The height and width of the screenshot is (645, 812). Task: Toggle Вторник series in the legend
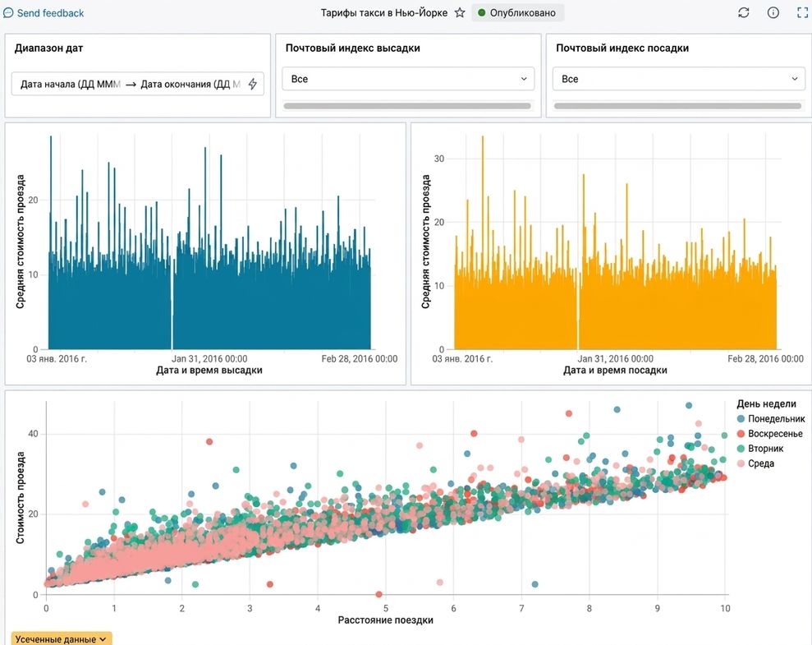click(759, 449)
